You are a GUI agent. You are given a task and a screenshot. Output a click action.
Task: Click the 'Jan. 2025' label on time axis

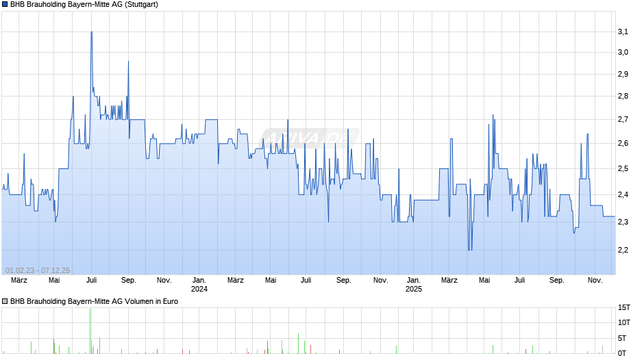point(414,285)
